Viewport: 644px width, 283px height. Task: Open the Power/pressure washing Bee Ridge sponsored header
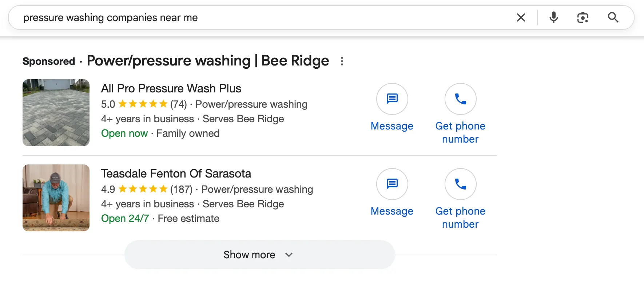[x=208, y=60]
